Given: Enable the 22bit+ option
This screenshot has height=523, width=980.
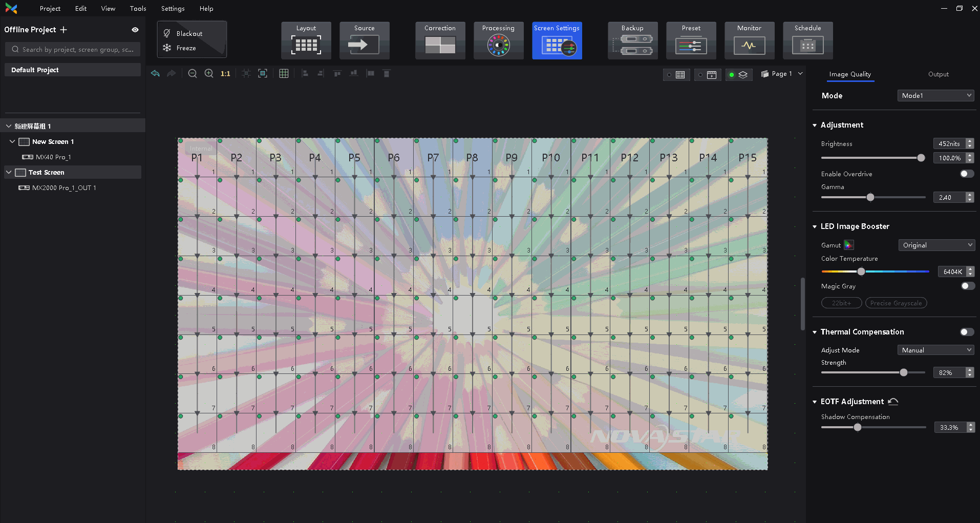Looking at the screenshot, I should (841, 303).
